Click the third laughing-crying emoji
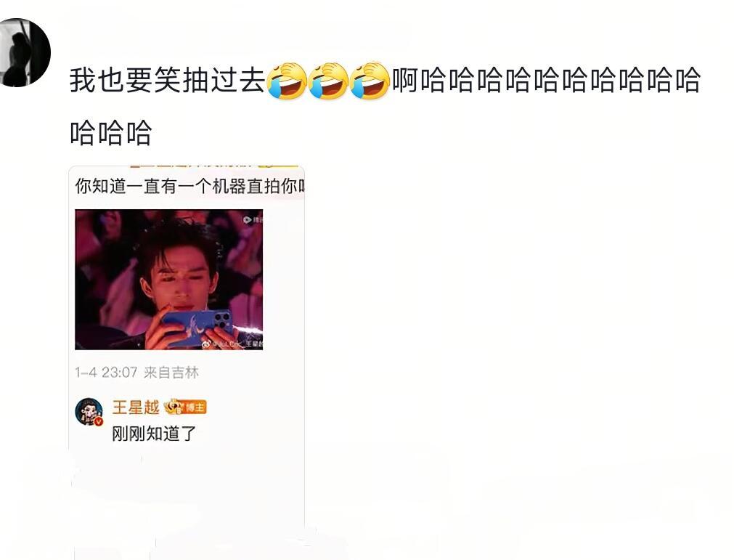The height and width of the screenshot is (560, 734). point(370,80)
